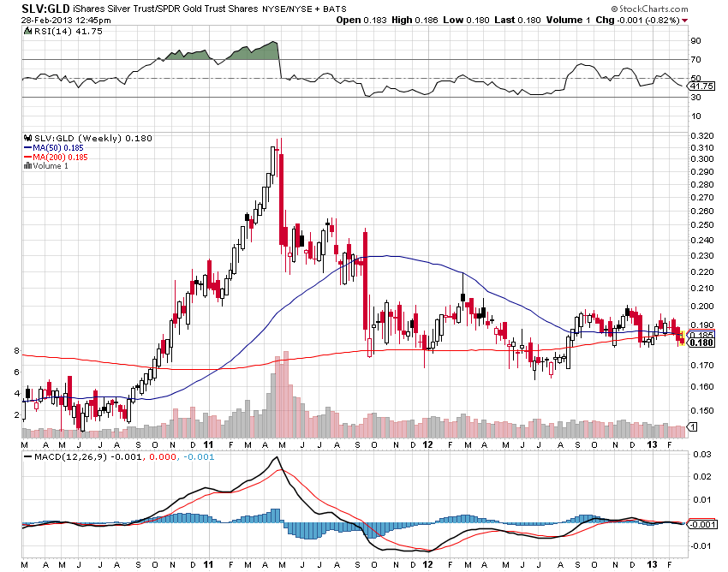The image size is (728, 572).
Task: Click the 0.210 price axis label
Action: [x=702, y=289]
